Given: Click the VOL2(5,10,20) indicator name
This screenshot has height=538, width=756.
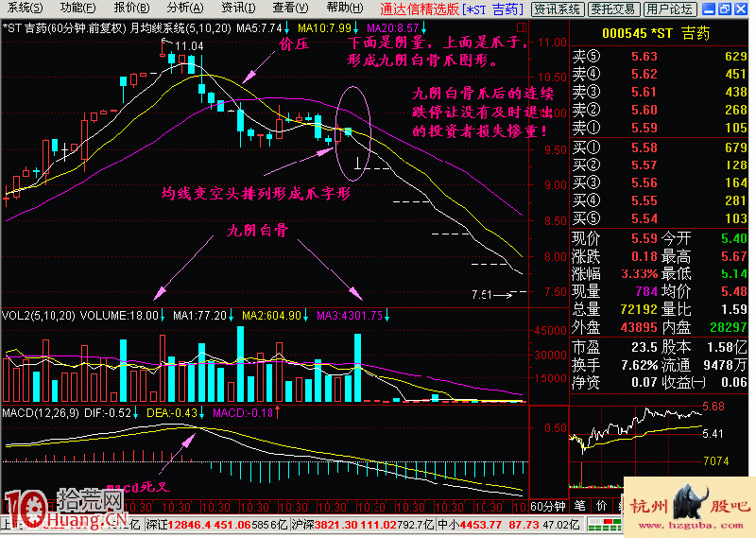Looking at the screenshot, I should coord(39,316).
